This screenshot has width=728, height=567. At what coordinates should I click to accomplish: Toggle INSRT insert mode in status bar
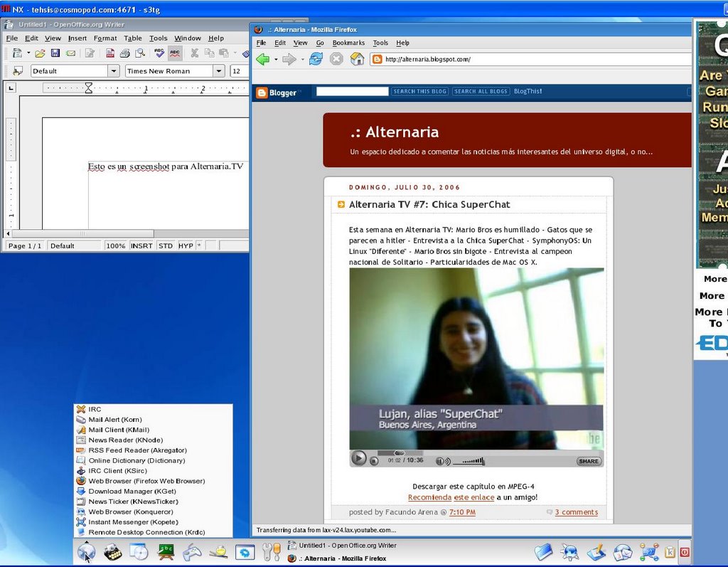[141, 246]
